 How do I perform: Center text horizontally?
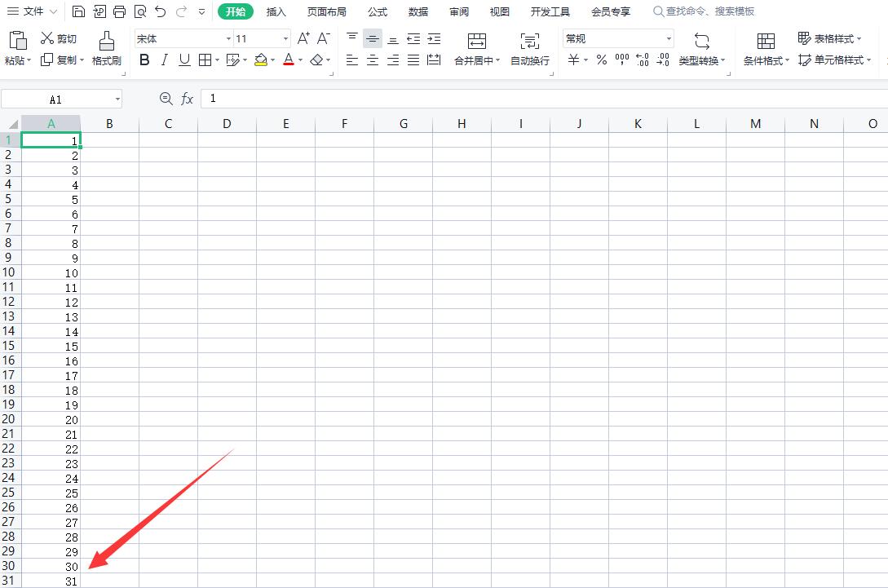pos(372,60)
